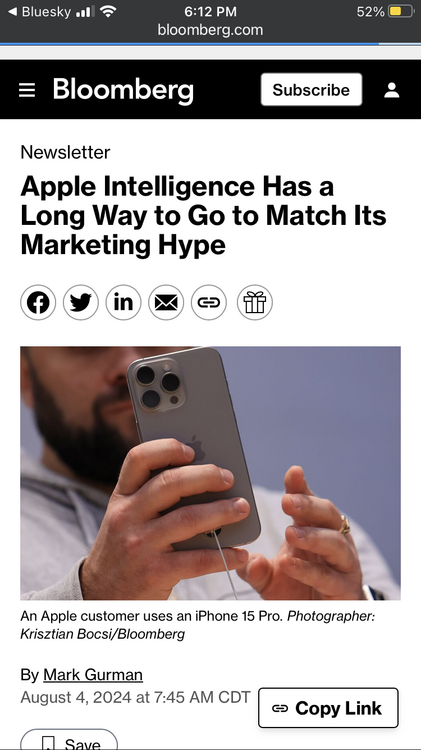Click the Copy Link popup button
This screenshot has height=750, width=421.
coord(328,708)
